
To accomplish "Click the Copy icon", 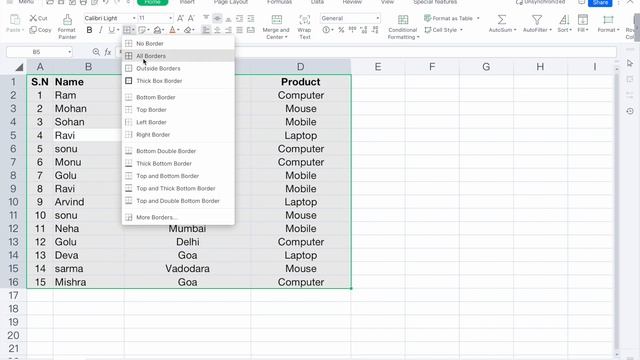I will coord(33,30).
